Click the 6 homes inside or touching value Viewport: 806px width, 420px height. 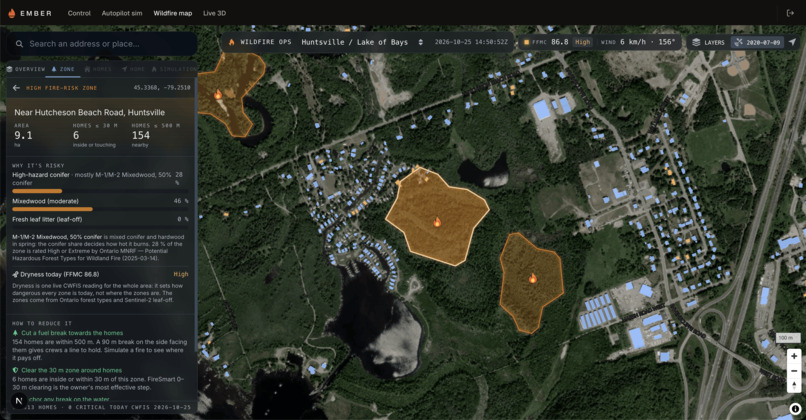point(76,135)
